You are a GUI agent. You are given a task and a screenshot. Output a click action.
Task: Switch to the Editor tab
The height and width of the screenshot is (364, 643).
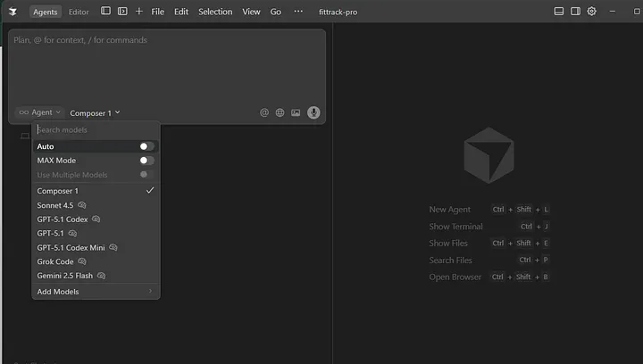pyautogui.click(x=79, y=12)
